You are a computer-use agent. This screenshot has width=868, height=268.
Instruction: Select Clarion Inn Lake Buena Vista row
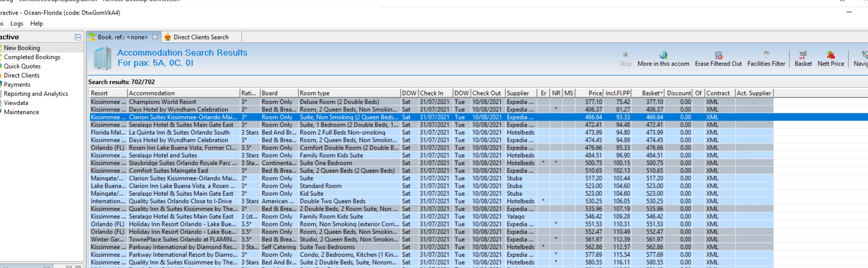[x=431, y=186]
